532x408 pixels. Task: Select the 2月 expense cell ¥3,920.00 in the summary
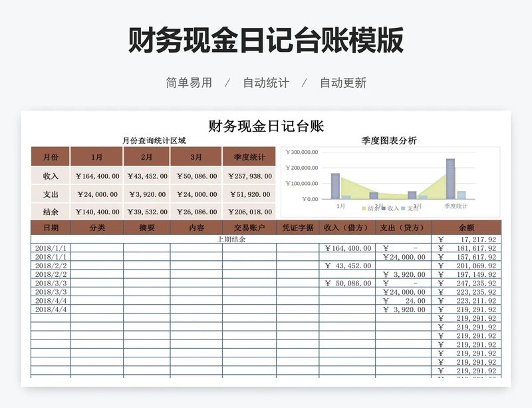pos(146,194)
